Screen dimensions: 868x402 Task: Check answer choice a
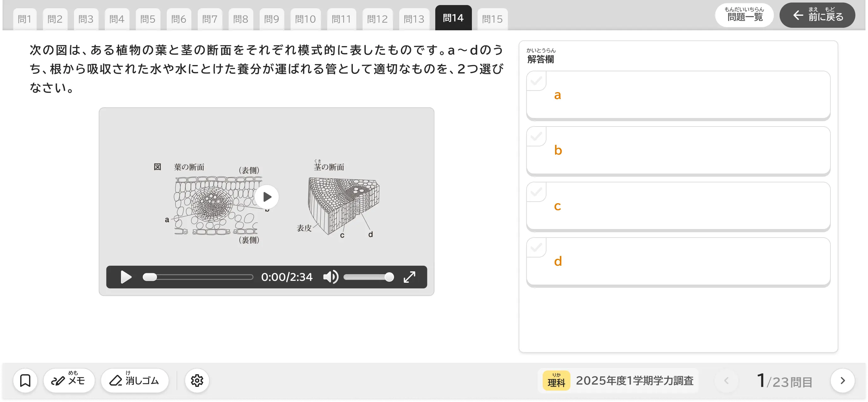coord(536,81)
